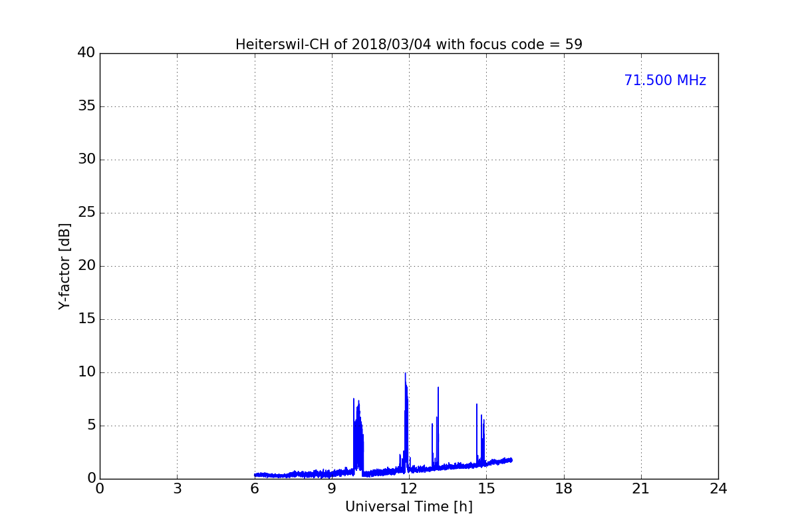Click the y-axis tick label 30

coord(86,160)
